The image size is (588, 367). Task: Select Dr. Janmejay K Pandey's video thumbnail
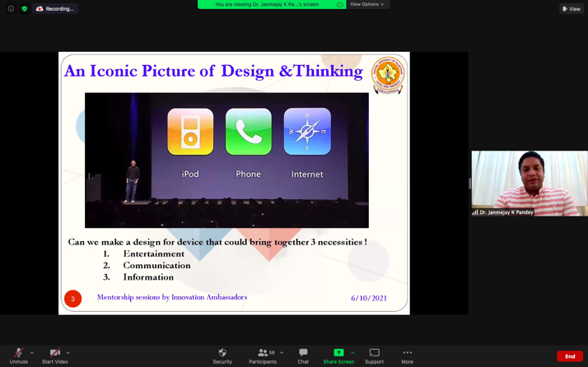[x=530, y=183]
